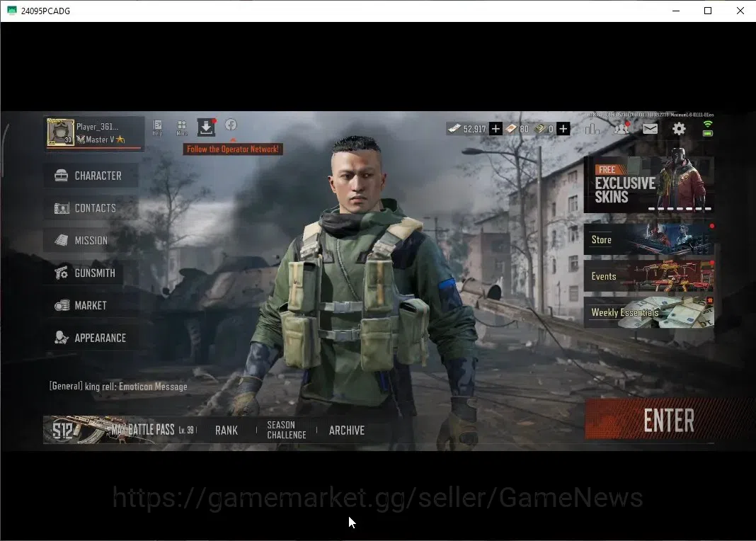756x541 pixels.
Task: Add currency with plus next to 52,917
Action: pyautogui.click(x=496, y=129)
